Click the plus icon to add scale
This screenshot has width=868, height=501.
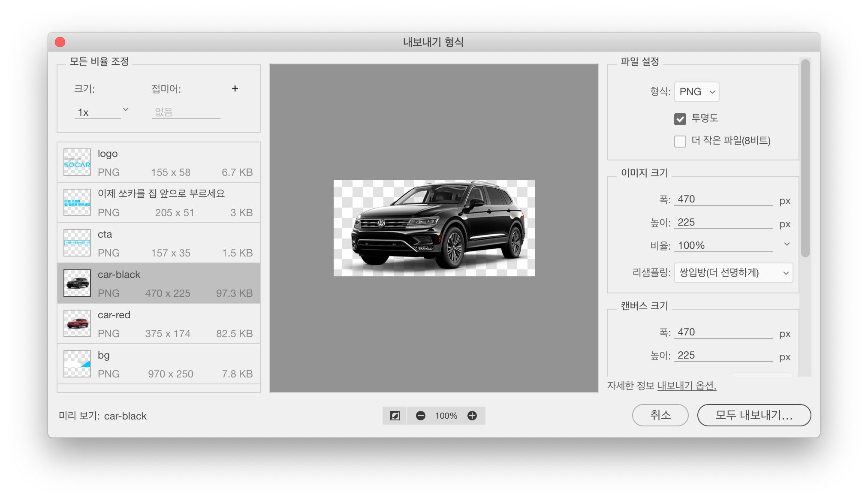point(235,89)
